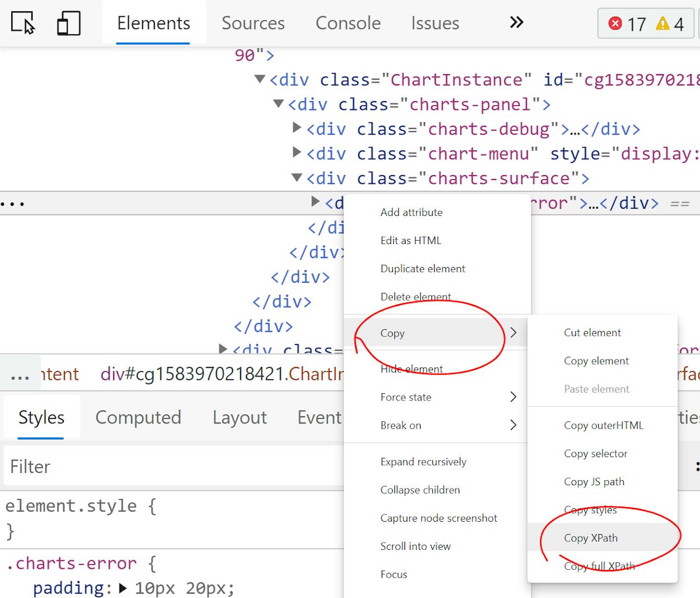Toggle device emulation toolbar icon
700x598 pixels.
click(69, 23)
